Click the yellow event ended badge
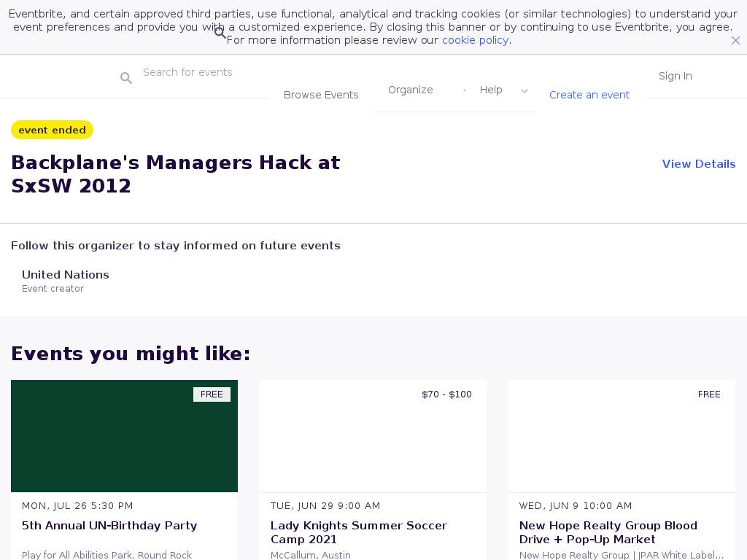The height and width of the screenshot is (560, 747). pyautogui.click(x=52, y=130)
